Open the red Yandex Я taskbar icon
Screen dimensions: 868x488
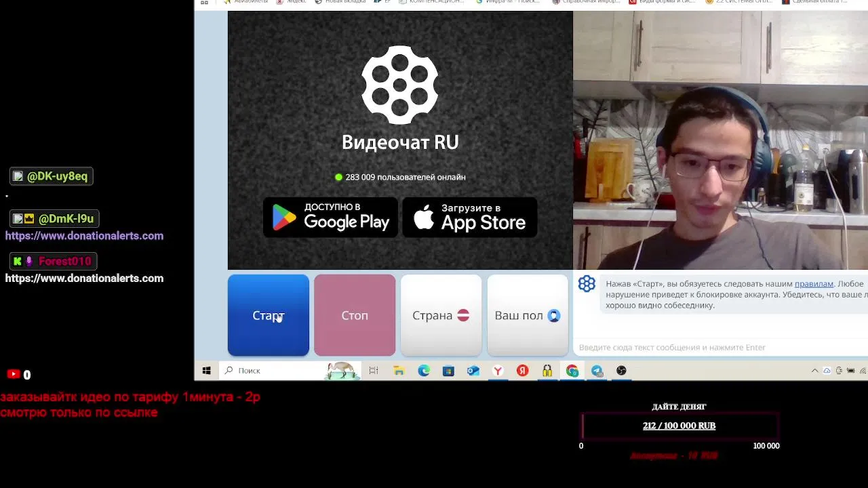click(523, 371)
